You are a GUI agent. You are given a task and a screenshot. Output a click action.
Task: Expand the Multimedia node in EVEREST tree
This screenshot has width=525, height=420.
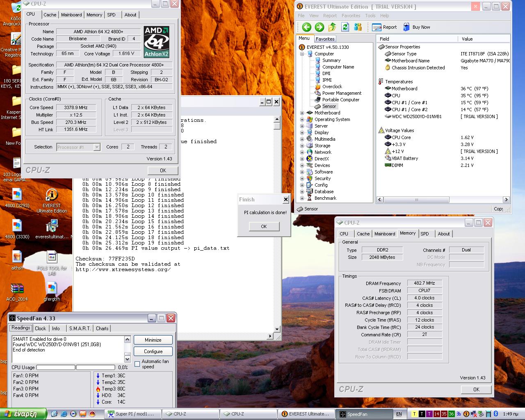click(x=302, y=139)
